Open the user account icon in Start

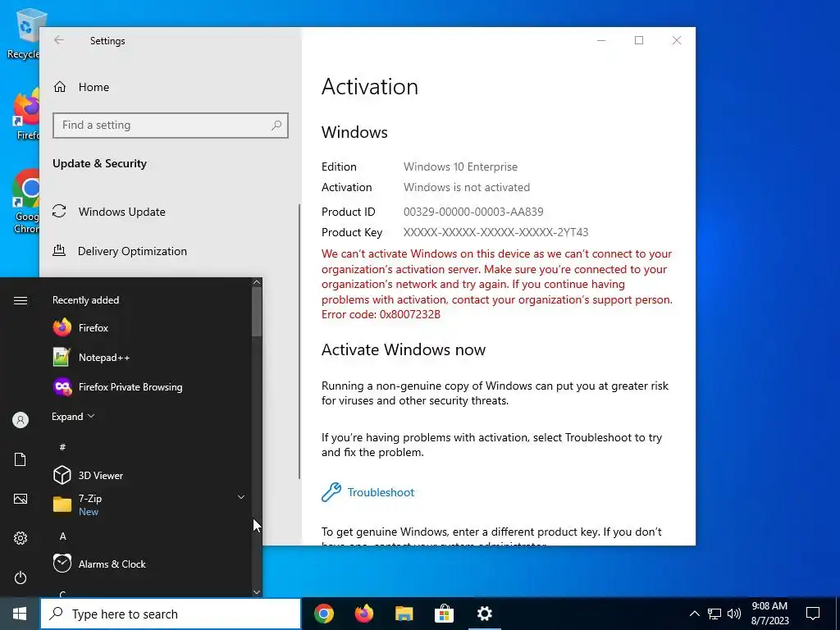tap(21, 420)
